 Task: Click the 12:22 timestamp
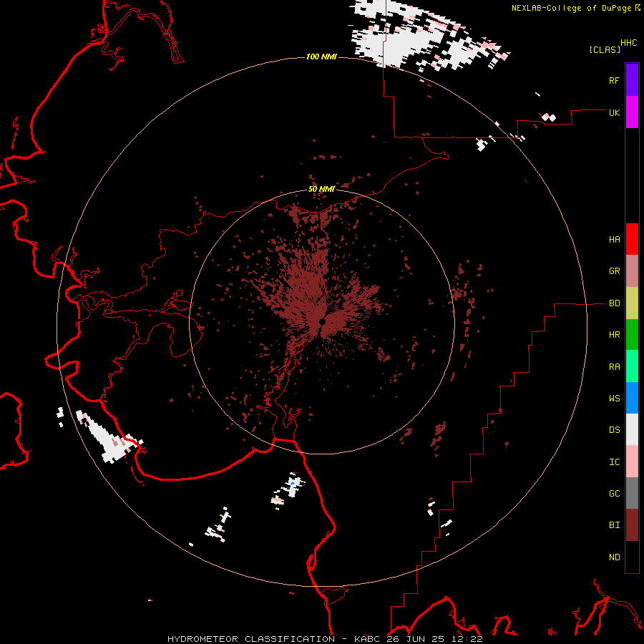467,639
